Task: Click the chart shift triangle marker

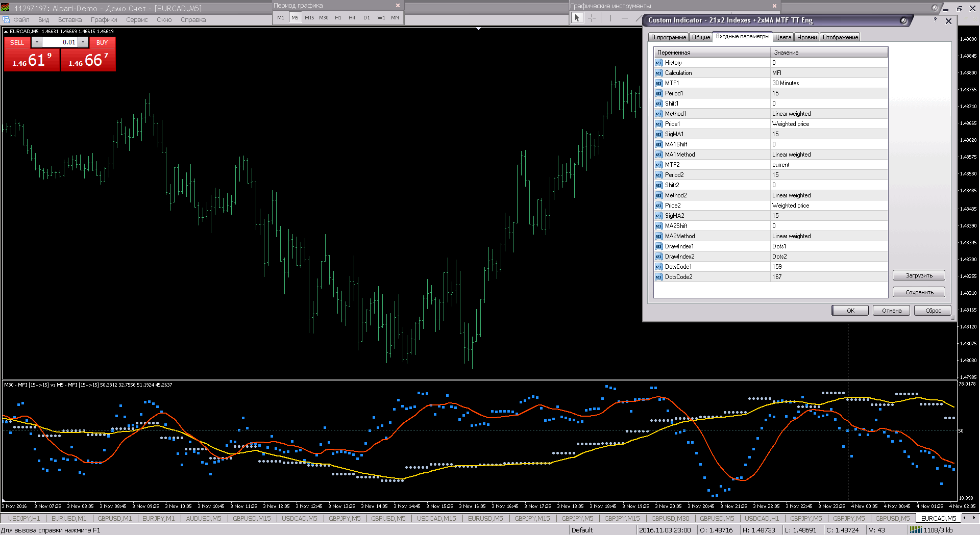Action: (478, 29)
